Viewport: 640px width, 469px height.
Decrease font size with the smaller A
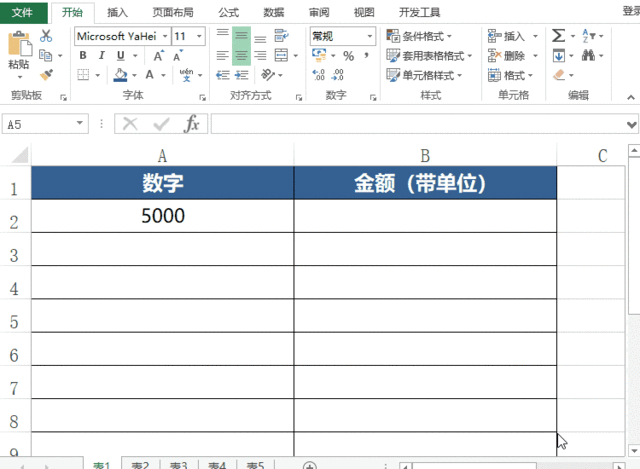coord(178,56)
